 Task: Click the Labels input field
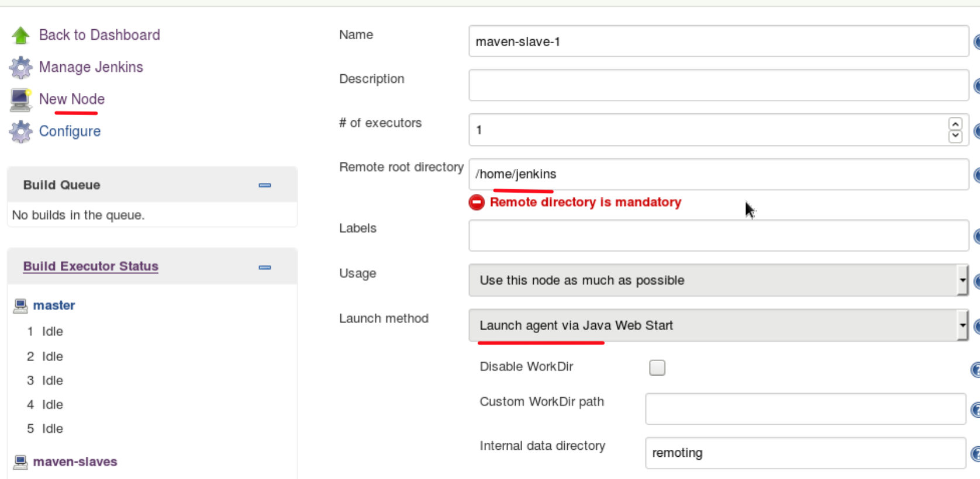click(x=719, y=235)
